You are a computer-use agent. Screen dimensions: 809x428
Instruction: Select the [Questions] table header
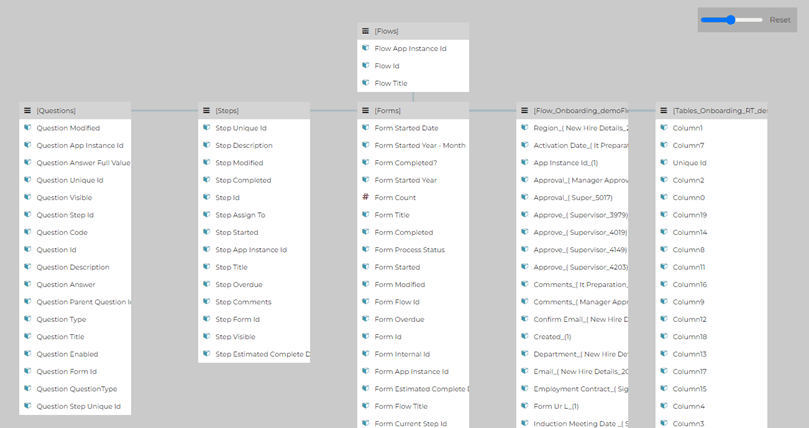75,110
